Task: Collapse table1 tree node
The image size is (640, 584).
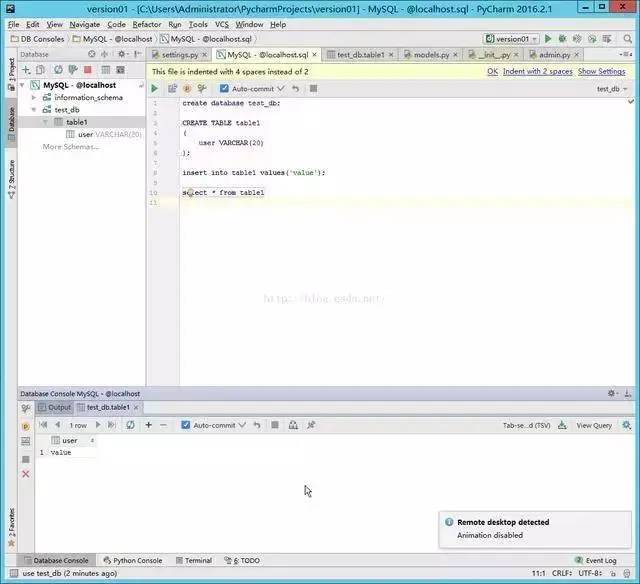Action: tap(45, 122)
